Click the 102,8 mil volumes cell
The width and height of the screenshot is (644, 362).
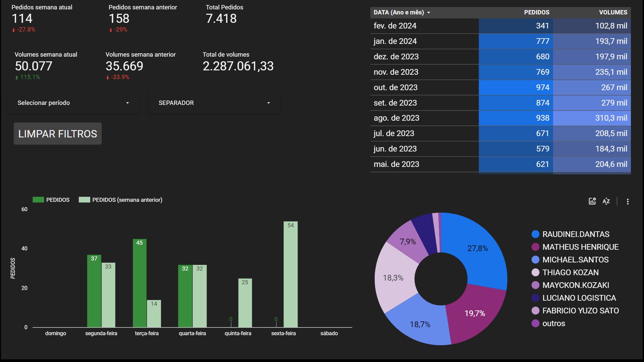pyautogui.click(x=592, y=26)
